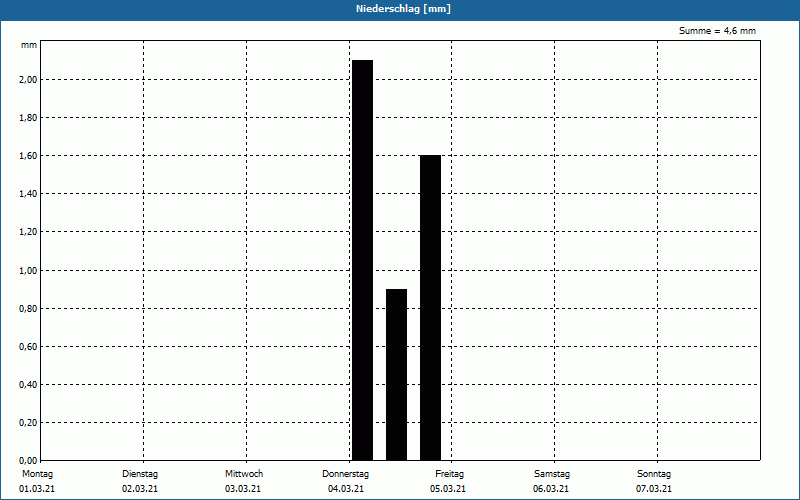This screenshot has height=500, width=800.
Task: Click the Dienstag axis label
Action: point(140,474)
